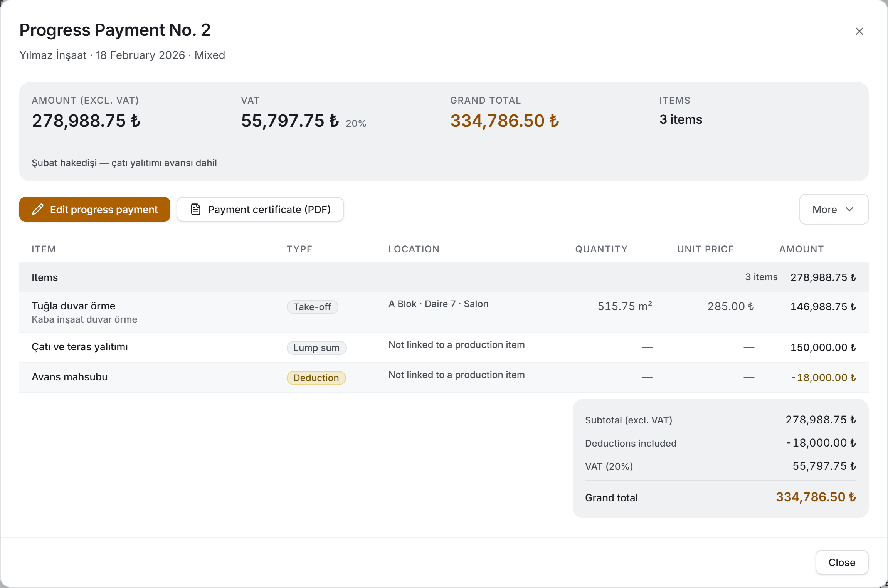This screenshot has width=888, height=588.
Task: Click the Progress Payment No. 2 title
Action: coord(115,30)
